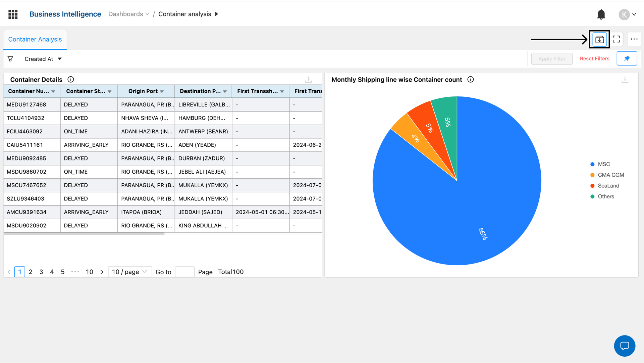
Task: Click the Reset Filters link
Action: [594, 58]
